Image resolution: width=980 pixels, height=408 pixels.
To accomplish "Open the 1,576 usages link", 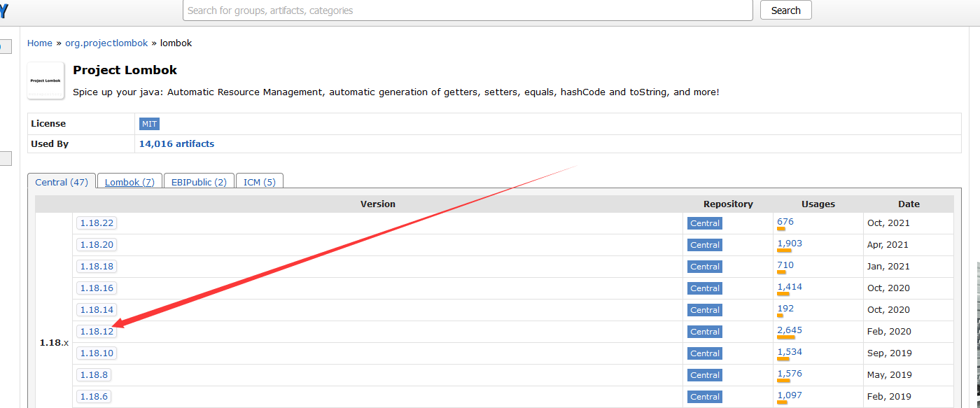I will [790, 374].
